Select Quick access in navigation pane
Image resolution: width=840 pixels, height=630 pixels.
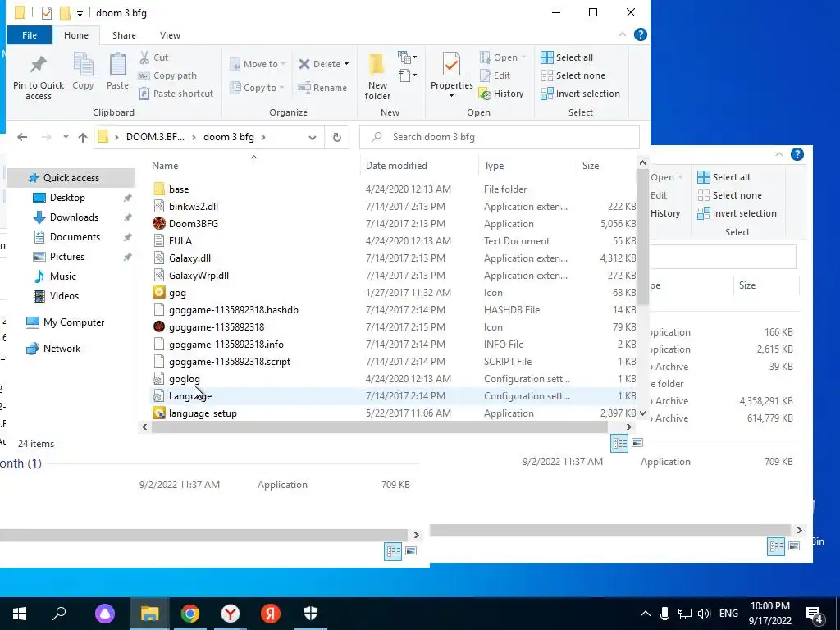pyautogui.click(x=71, y=178)
